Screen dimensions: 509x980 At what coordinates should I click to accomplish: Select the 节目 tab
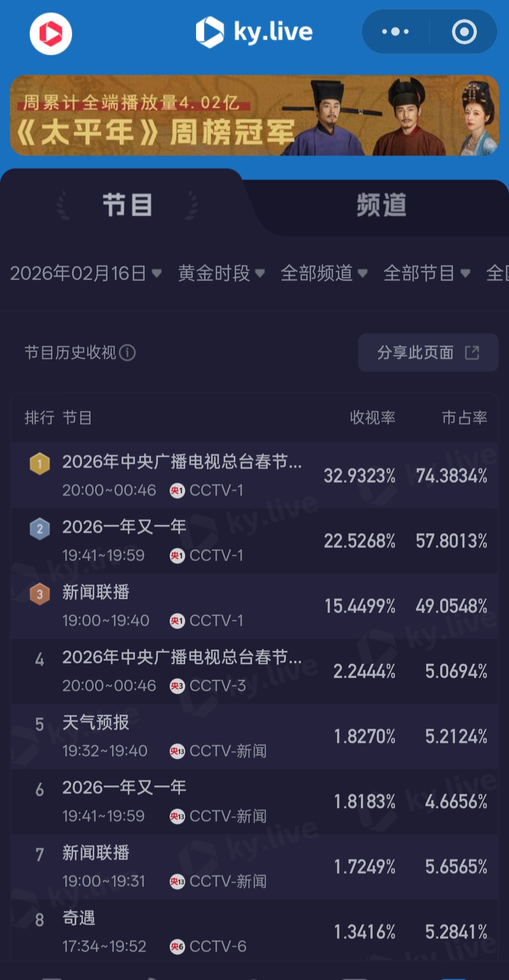(127, 205)
